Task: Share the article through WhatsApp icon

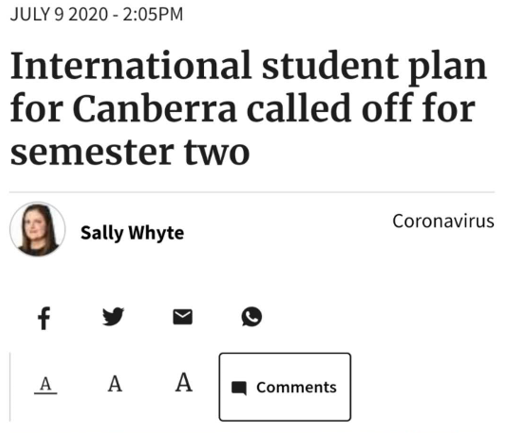Action: coord(252,316)
